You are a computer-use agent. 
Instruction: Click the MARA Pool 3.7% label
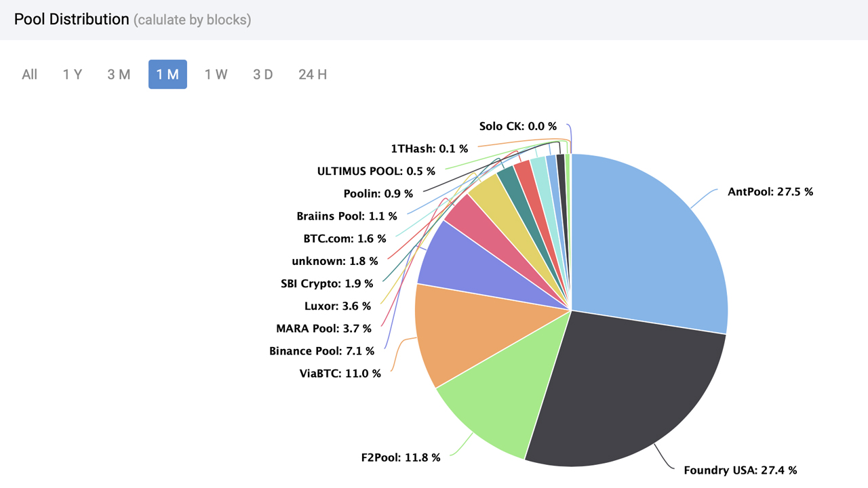tap(323, 328)
